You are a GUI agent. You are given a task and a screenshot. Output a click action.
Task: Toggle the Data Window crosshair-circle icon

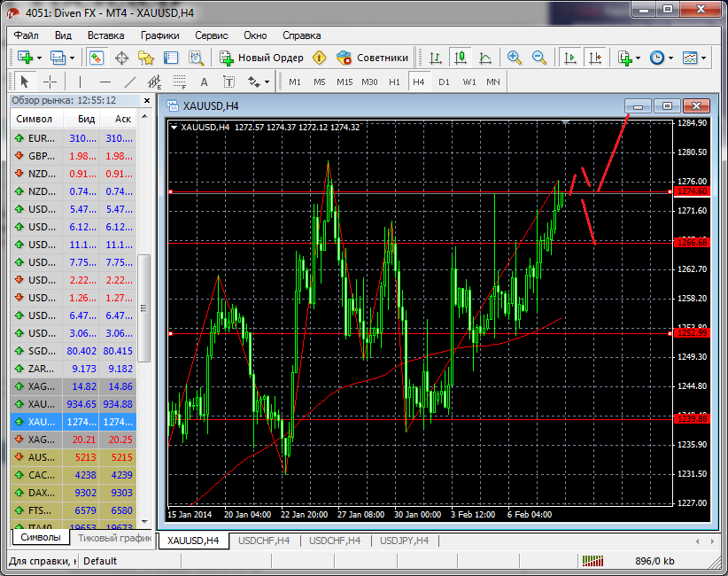coord(121,58)
